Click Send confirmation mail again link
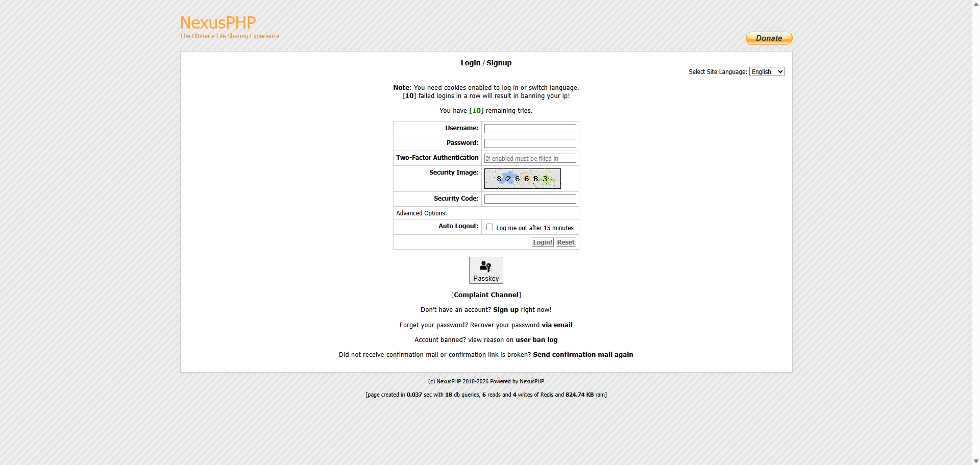Viewport: 980px width, 465px height. 583,355
